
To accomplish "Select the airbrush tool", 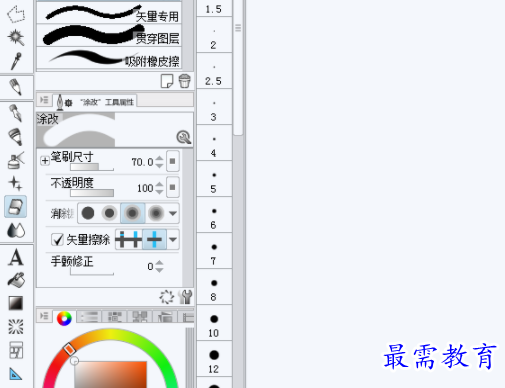I will pos(16,160).
